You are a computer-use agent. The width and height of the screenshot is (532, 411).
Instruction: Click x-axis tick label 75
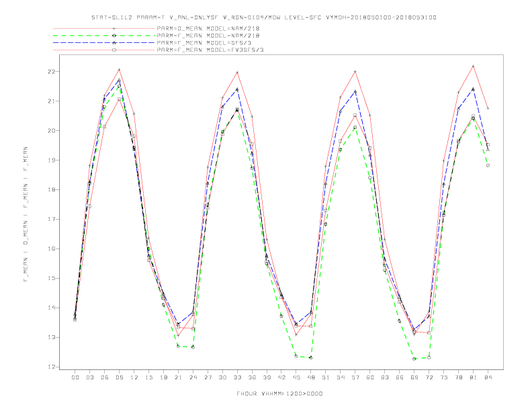pos(444,377)
